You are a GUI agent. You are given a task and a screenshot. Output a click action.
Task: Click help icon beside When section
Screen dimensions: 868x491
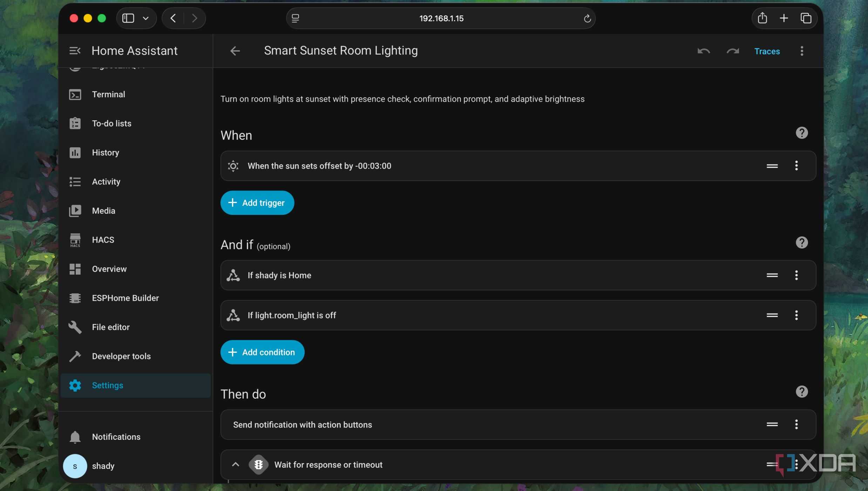(x=801, y=133)
